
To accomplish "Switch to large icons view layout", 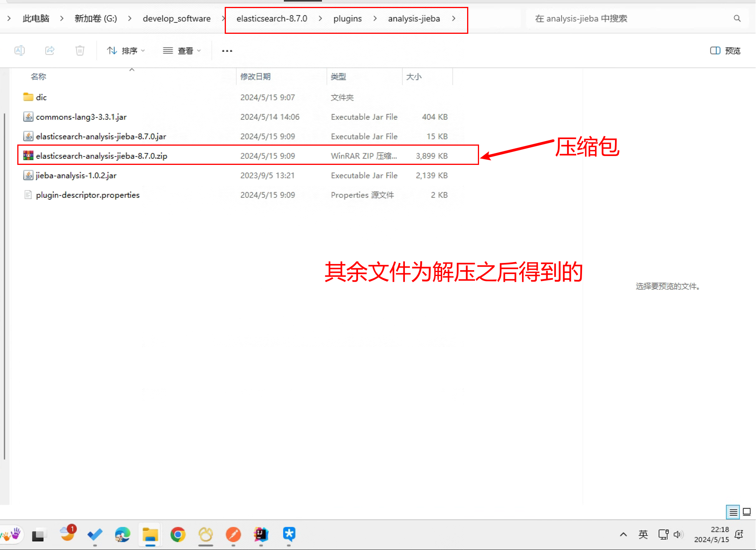I will [x=747, y=512].
